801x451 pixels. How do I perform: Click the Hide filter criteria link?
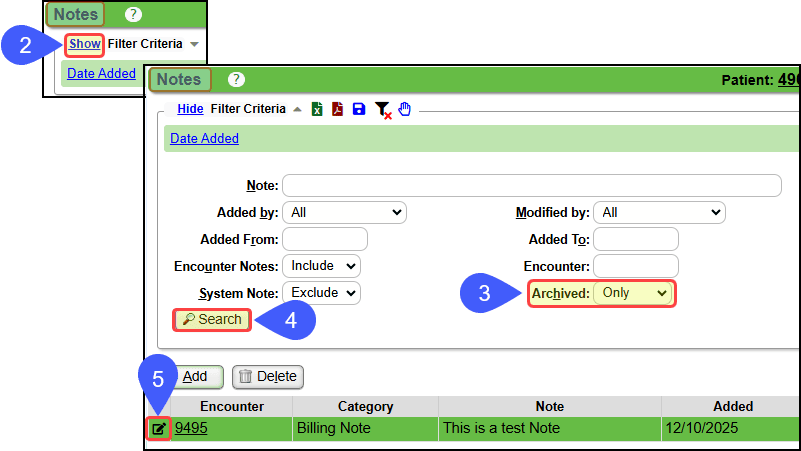[x=190, y=108]
